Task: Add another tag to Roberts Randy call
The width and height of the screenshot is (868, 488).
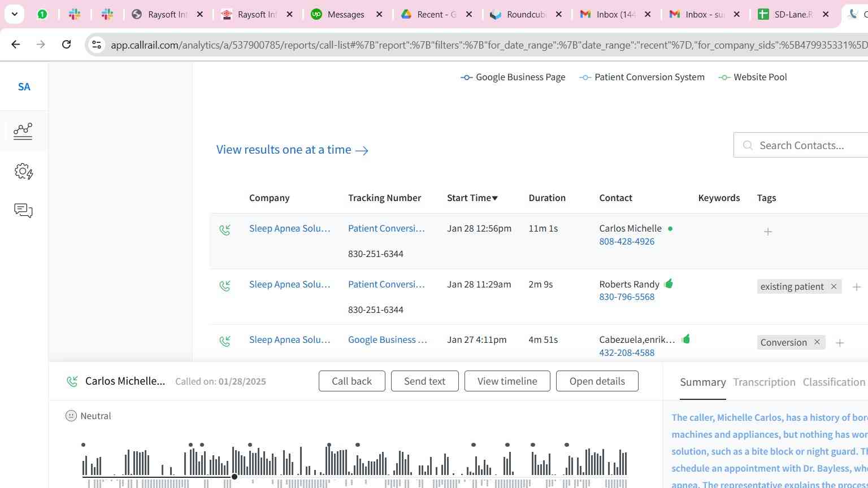Action: (856, 287)
